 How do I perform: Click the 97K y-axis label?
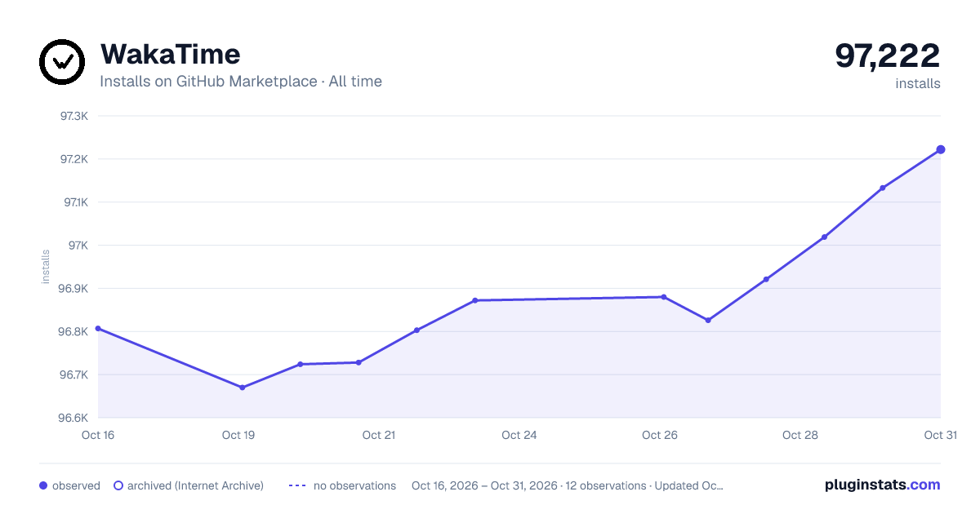click(78, 246)
